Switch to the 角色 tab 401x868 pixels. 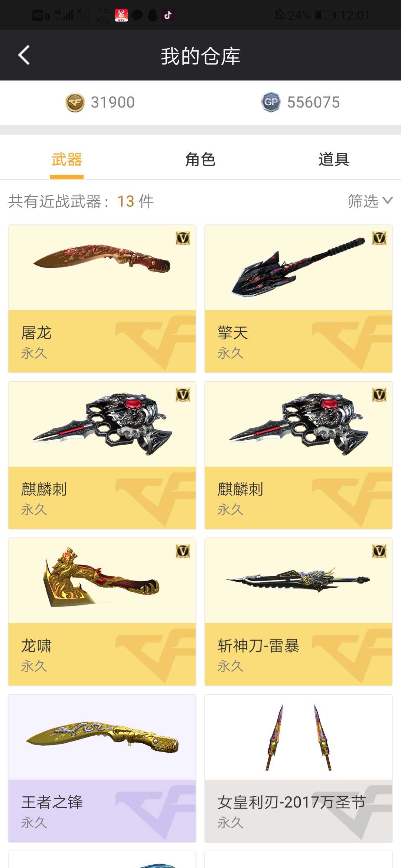tap(200, 160)
